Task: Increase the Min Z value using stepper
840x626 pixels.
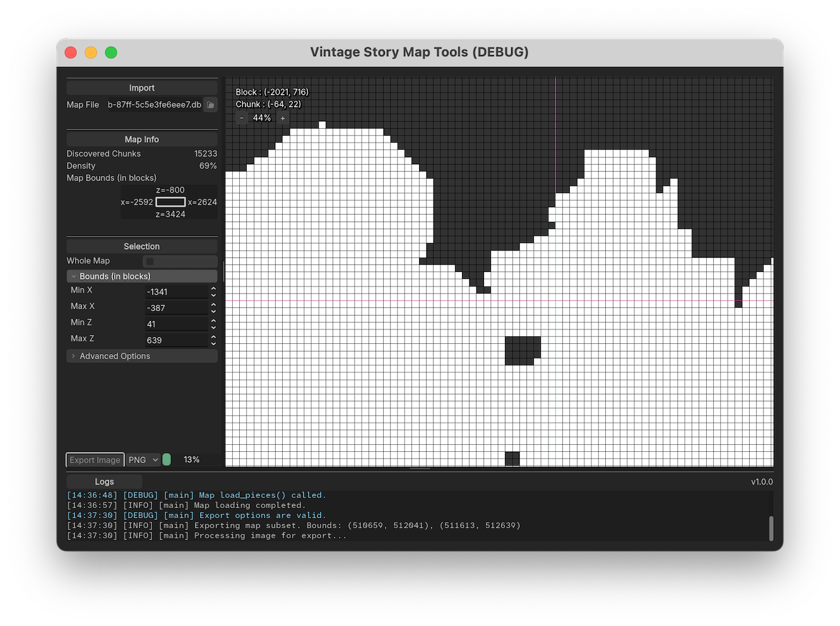Action: click(213, 321)
